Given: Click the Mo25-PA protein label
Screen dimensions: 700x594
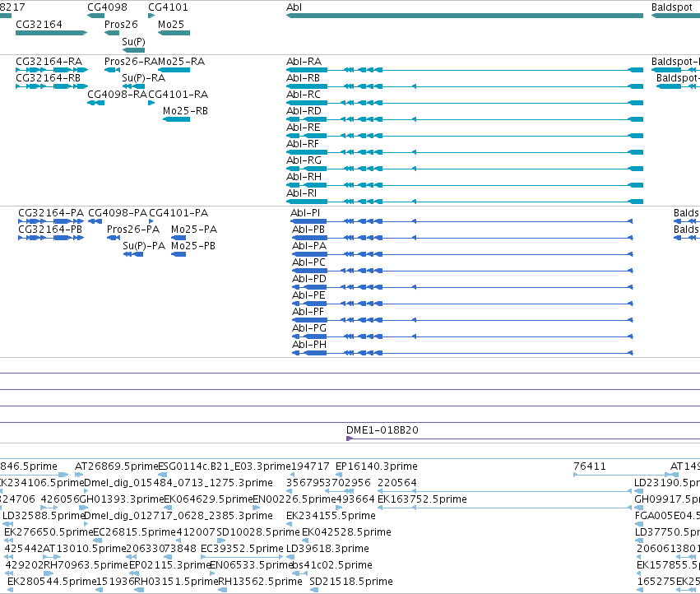Looking at the screenshot, I should point(194,229).
